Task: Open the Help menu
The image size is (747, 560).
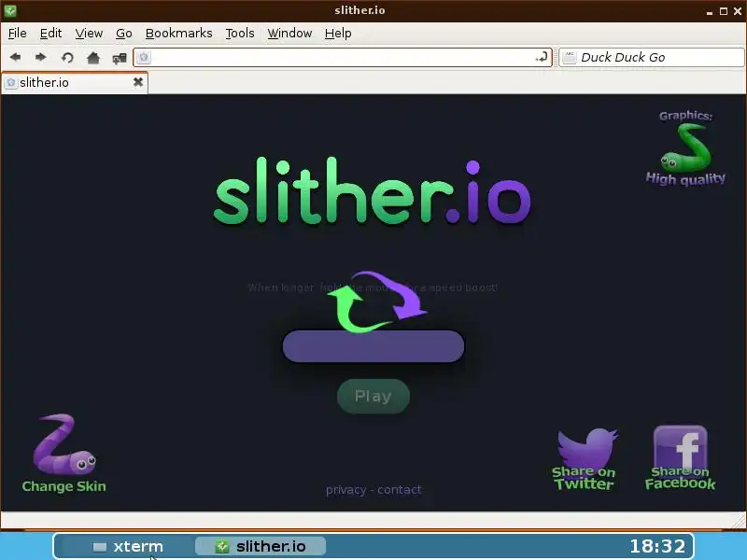Action: [338, 34]
